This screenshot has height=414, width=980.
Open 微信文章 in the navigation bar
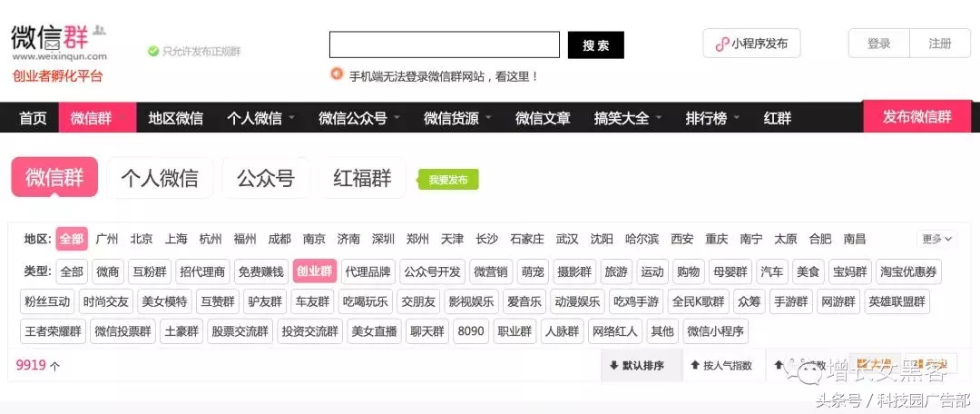(543, 117)
